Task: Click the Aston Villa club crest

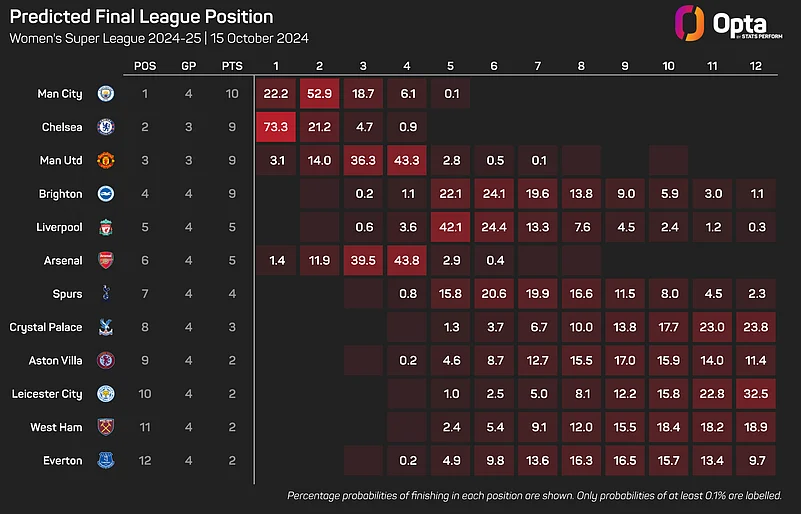Action: (105, 360)
